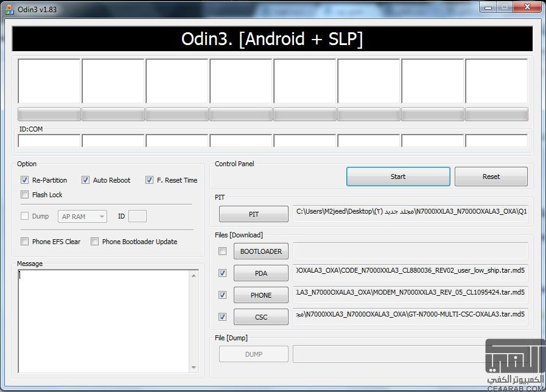Click the Odin3 app icon in title bar
This screenshot has height=392, width=546.
pyautogui.click(x=9, y=9)
